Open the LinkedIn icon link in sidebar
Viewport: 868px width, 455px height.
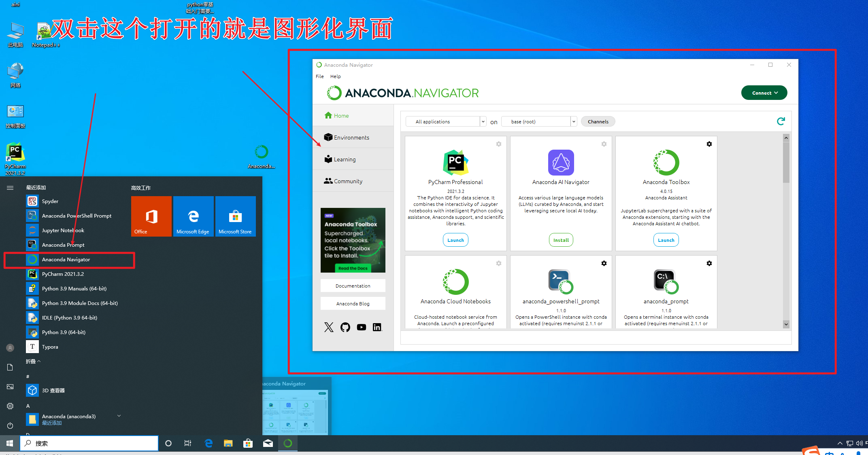[x=377, y=327]
